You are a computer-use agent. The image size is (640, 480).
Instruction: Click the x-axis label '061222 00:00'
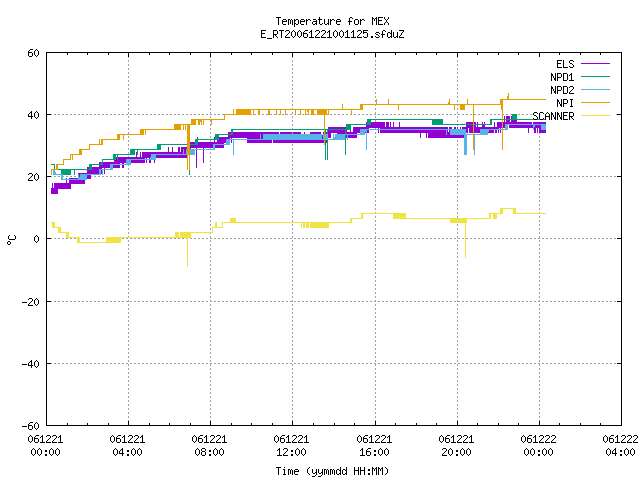pyautogui.click(x=539, y=446)
